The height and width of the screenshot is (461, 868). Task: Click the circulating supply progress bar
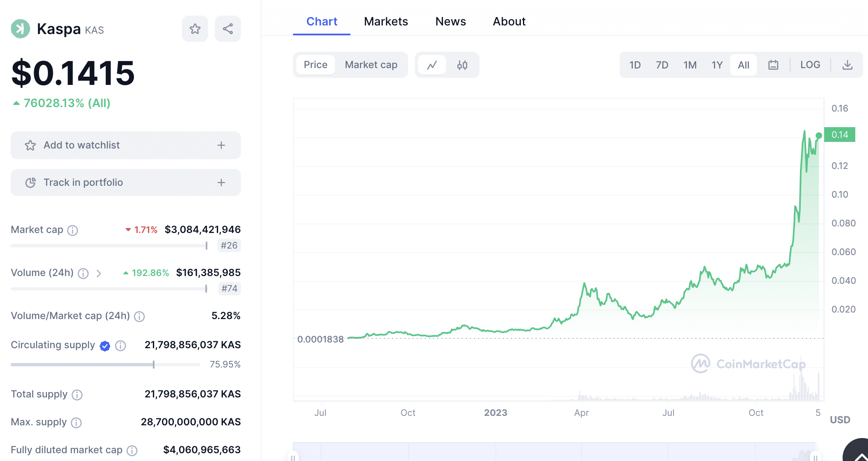(x=105, y=364)
